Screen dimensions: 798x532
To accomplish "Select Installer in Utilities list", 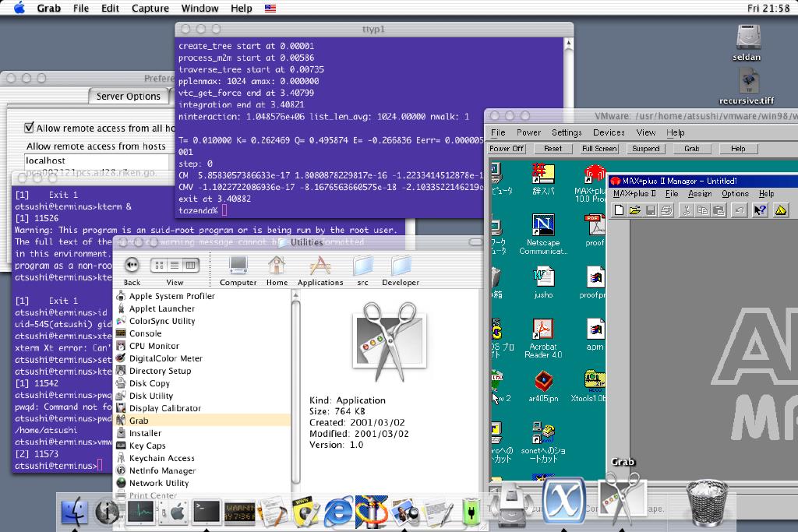I will click(203, 433).
